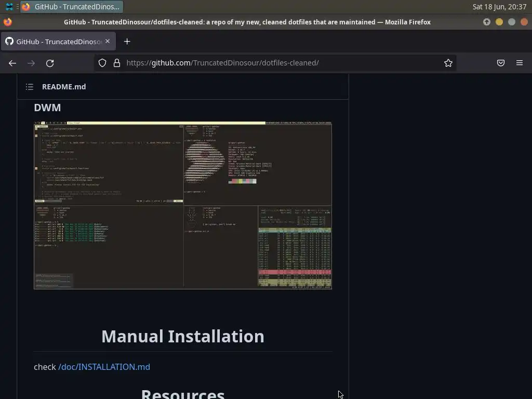Select the GitHub TruncatedDinosour browser tab
The width and height of the screenshot is (532, 399).
[58, 42]
